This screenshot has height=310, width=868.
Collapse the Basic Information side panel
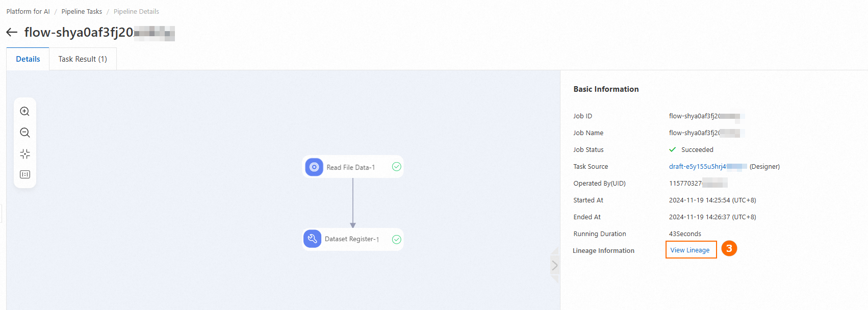point(555,265)
